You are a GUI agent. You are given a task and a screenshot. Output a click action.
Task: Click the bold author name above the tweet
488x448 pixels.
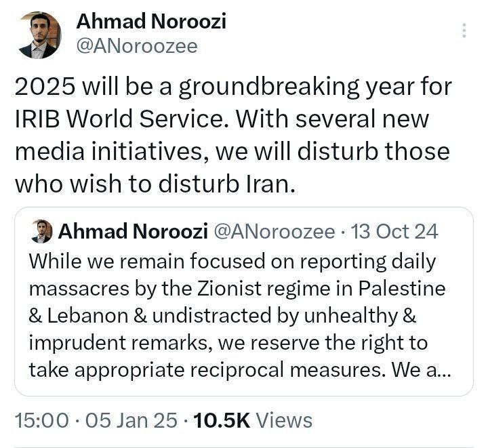click(151, 22)
